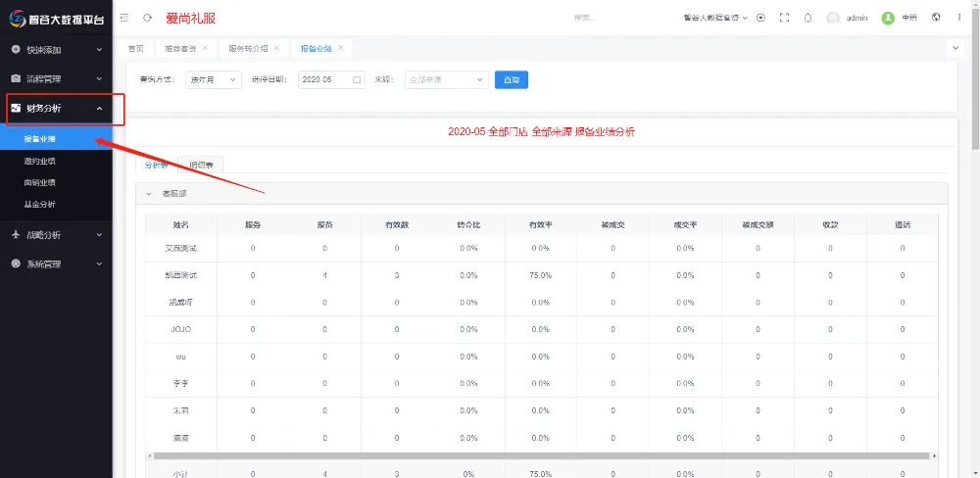The height and width of the screenshot is (478, 980).
Task: Collapse the 客服部 section
Action: point(149,194)
